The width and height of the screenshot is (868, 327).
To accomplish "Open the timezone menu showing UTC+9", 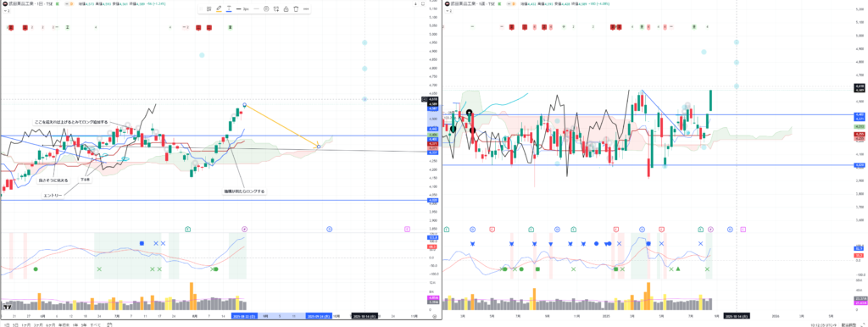I will coord(823,324).
